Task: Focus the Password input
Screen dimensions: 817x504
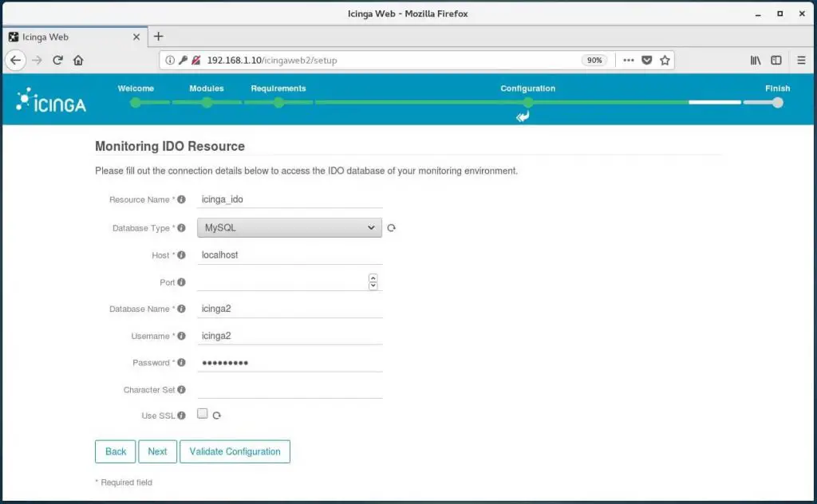Action: coord(290,363)
